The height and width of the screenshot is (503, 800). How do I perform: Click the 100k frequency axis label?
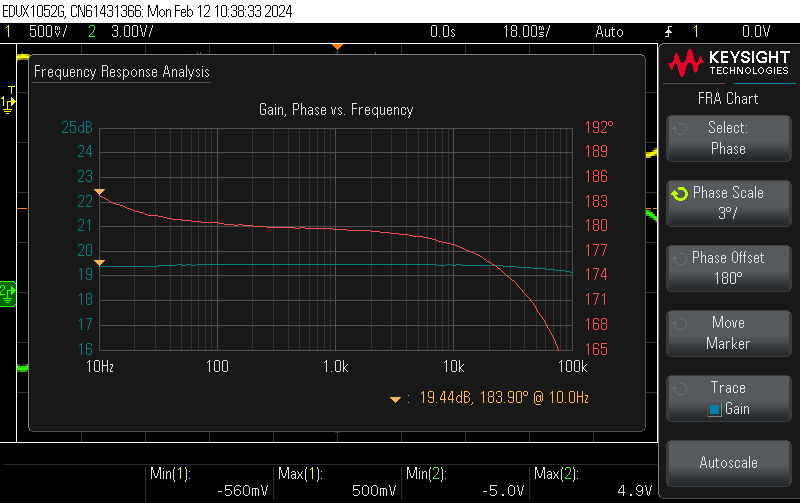click(572, 366)
